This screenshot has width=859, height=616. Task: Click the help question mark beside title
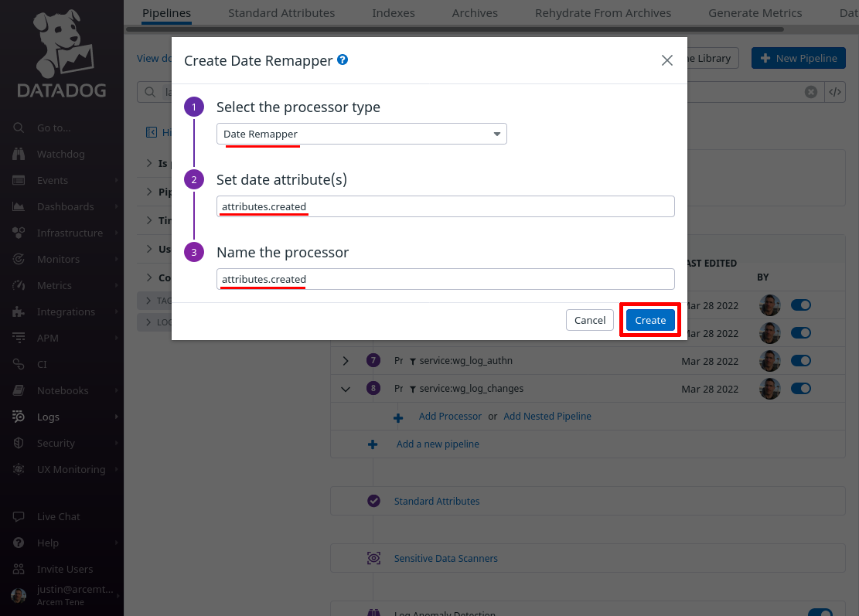343,60
